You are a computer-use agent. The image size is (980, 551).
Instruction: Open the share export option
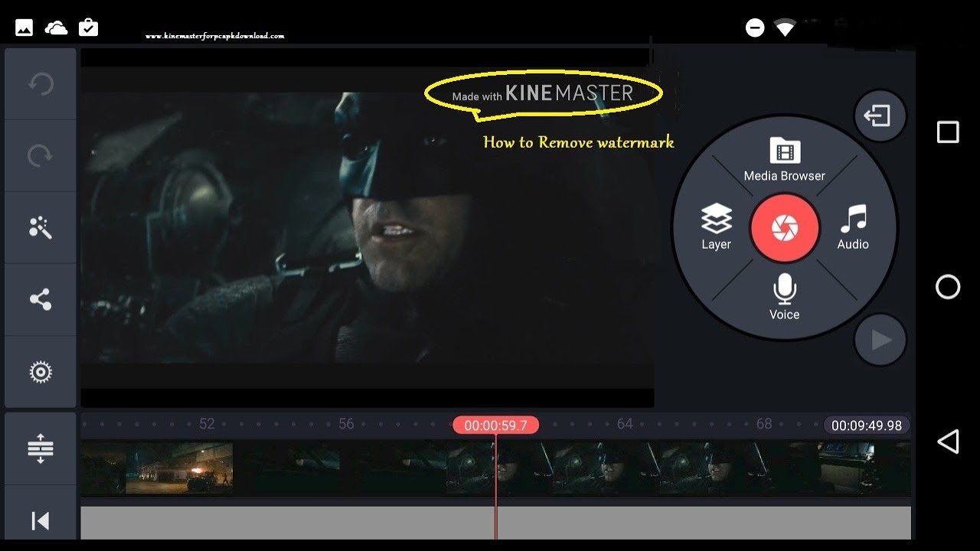[x=41, y=299]
